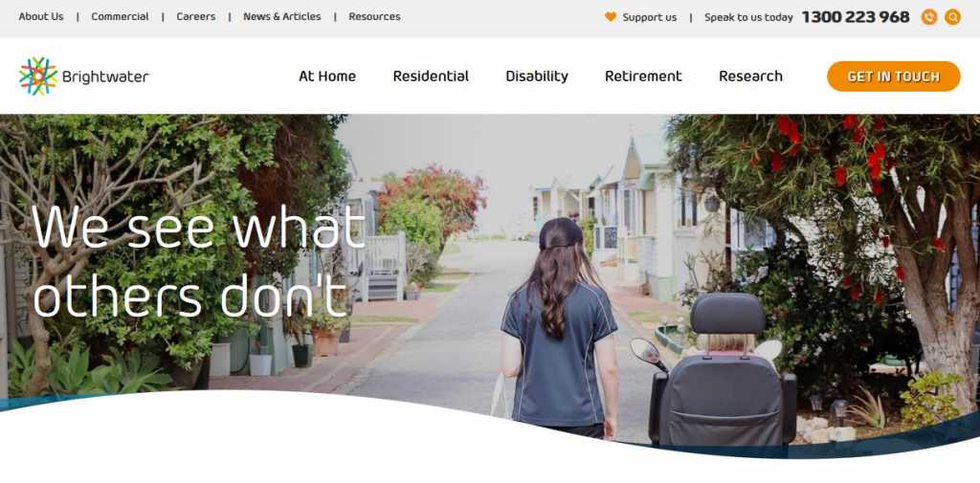Expand the At Home menu
Viewport: 980px width, 483px height.
point(327,77)
